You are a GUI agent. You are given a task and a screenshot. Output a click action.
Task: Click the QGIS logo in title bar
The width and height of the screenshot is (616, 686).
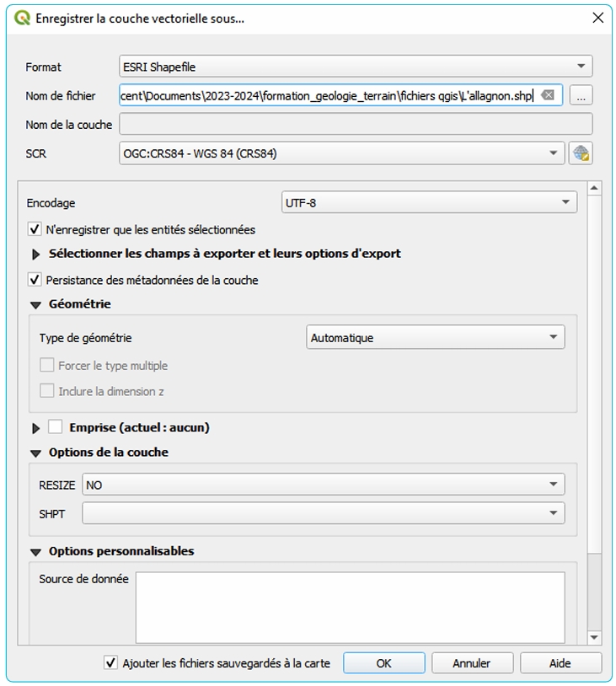(x=22, y=18)
